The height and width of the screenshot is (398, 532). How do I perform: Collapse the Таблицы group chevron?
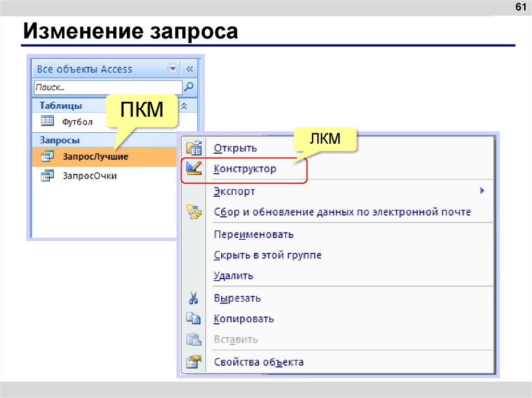(x=184, y=105)
